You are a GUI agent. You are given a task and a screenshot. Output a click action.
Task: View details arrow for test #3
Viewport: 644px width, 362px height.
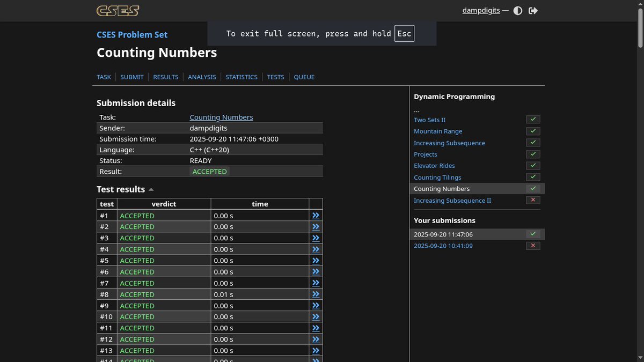[316, 238]
